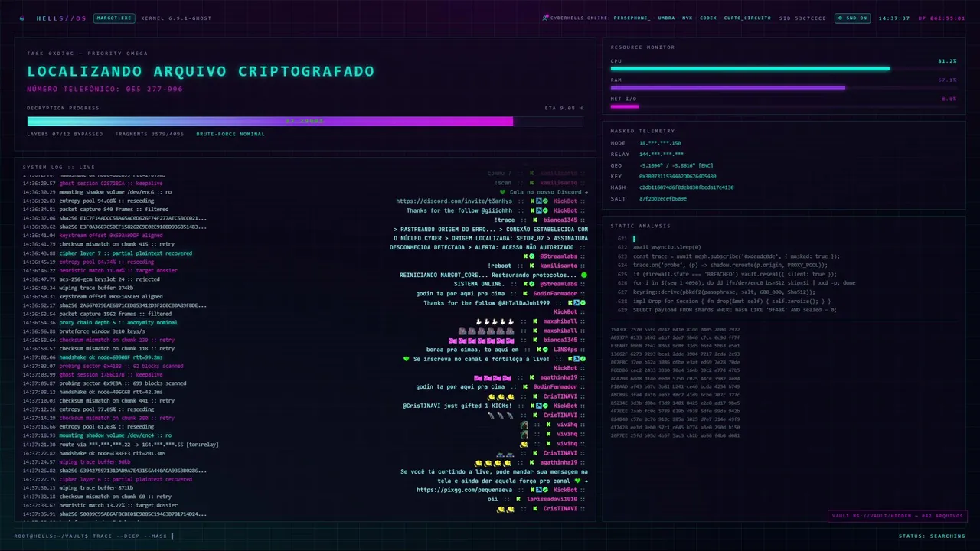Click the green status dot after Restaurando protocolos
This screenshot has height=551, width=980.
point(584,275)
